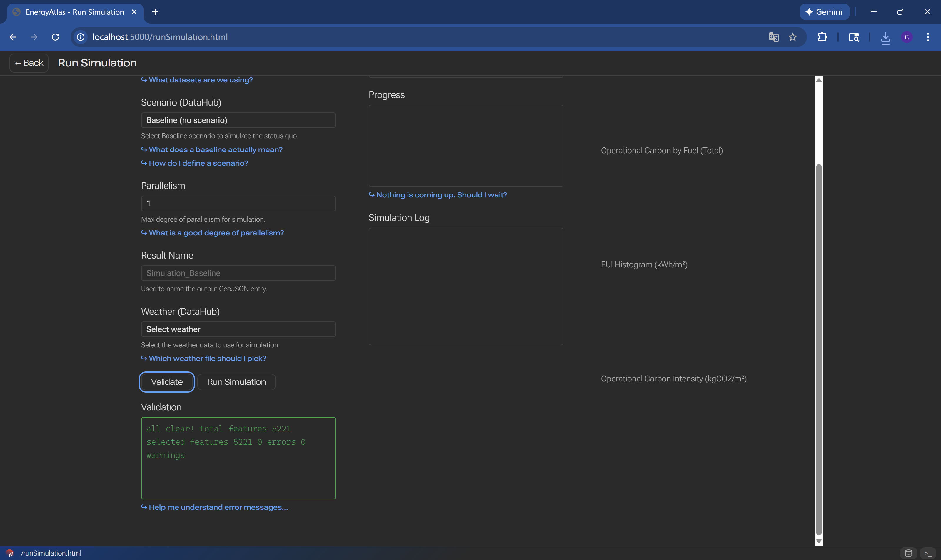Open the Chrome three-dot menu

click(928, 37)
